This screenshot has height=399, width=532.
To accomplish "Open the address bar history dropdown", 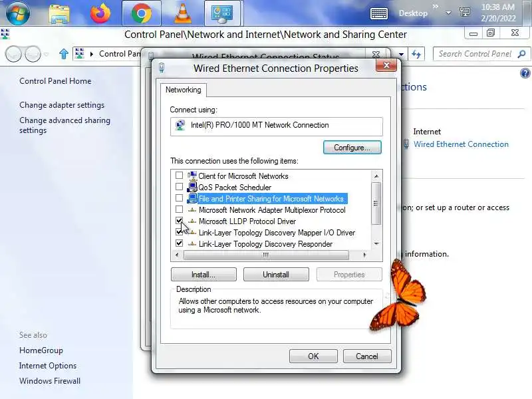I will (x=401, y=54).
